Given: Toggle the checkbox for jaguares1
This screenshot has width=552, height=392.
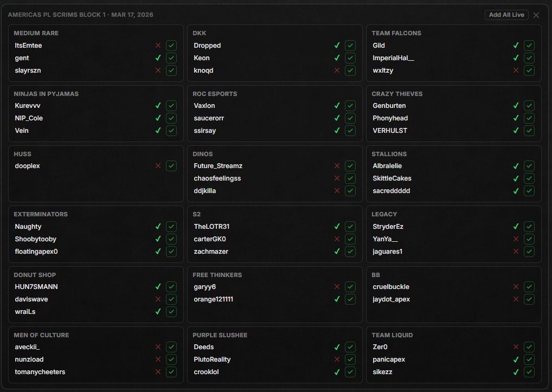Looking at the screenshot, I should point(529,252).
